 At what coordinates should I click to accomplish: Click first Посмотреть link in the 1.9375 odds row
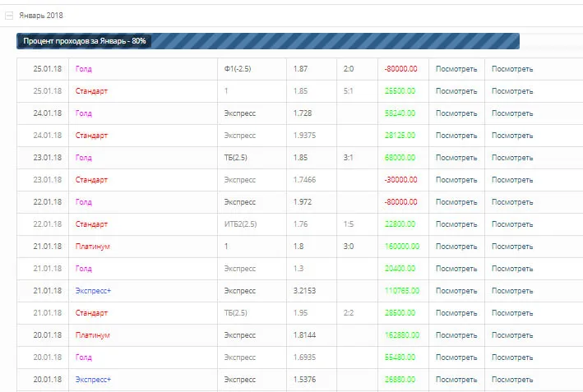(456, 136)
